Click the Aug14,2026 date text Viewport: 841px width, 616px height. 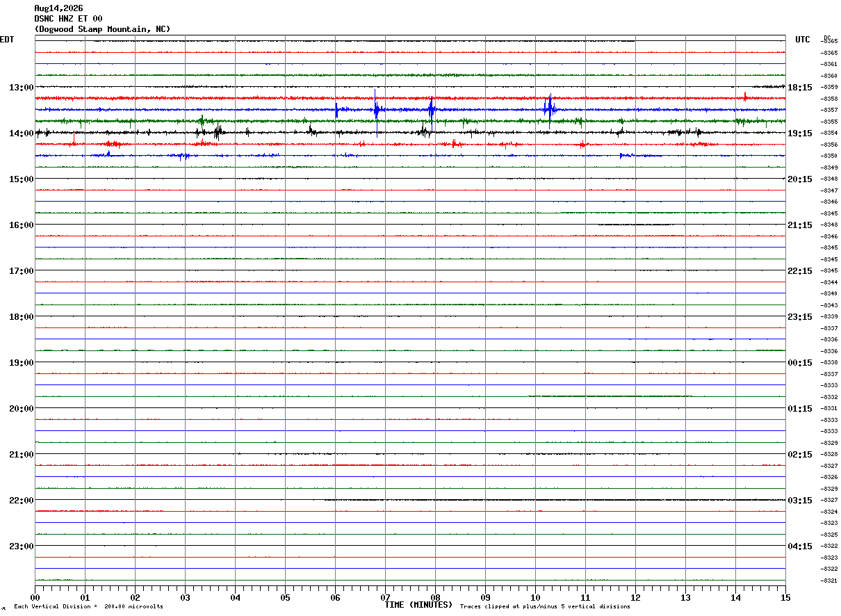(x=58, y=8)
